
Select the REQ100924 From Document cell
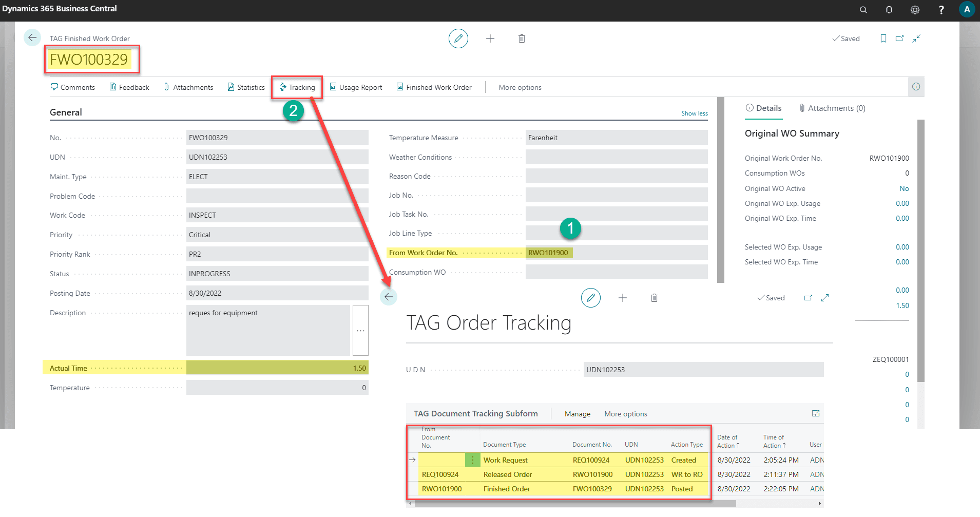(440, 474)
